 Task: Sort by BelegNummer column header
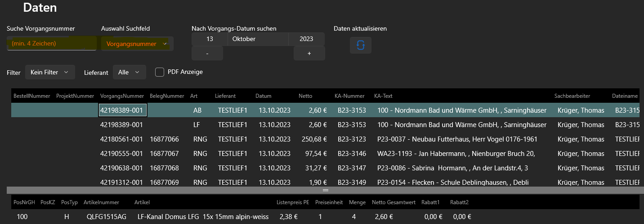tap(167, 96)
